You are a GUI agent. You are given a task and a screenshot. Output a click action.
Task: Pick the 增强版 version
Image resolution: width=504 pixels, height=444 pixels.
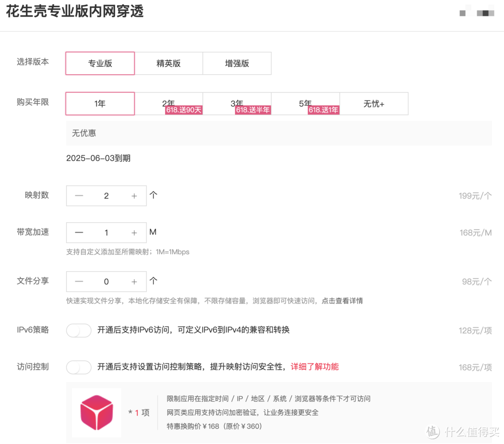[x=237, y=63]
